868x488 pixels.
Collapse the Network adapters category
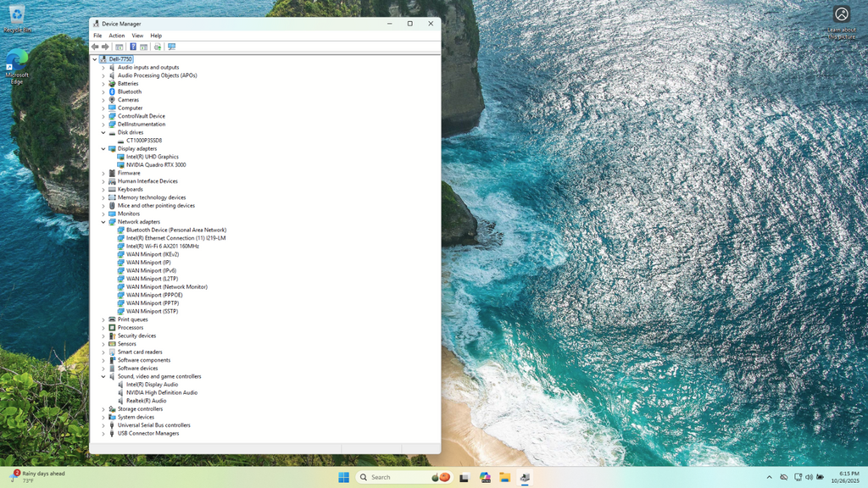(x=103, y=222)
